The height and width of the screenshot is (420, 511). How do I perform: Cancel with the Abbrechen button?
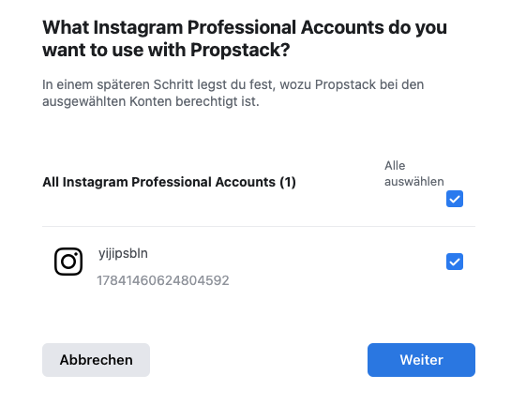click(x=97, y=360)
